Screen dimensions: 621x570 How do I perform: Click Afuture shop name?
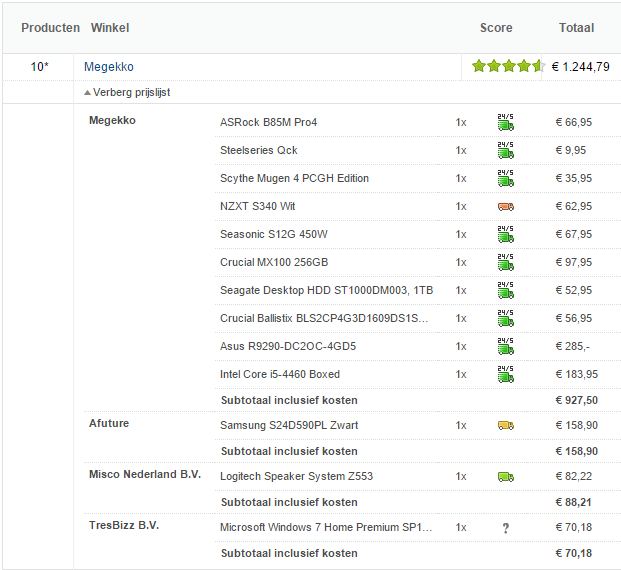pos(109,423)
